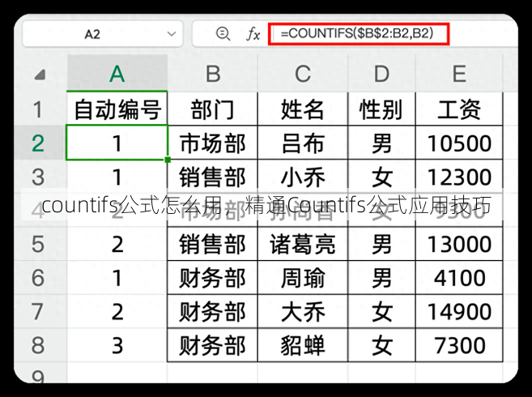Click the 周瑜 name cell
Viewport: 532px width, 397px height.
point(303,277)
